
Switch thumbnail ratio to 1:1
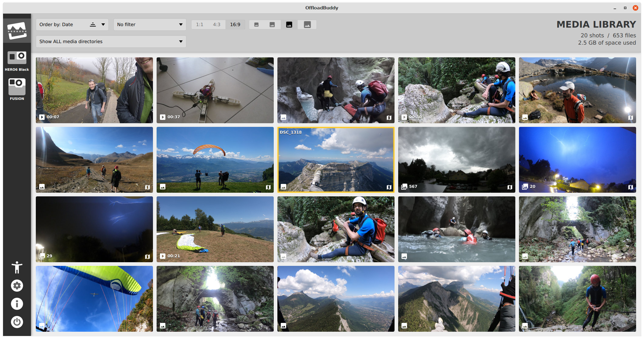199,25
